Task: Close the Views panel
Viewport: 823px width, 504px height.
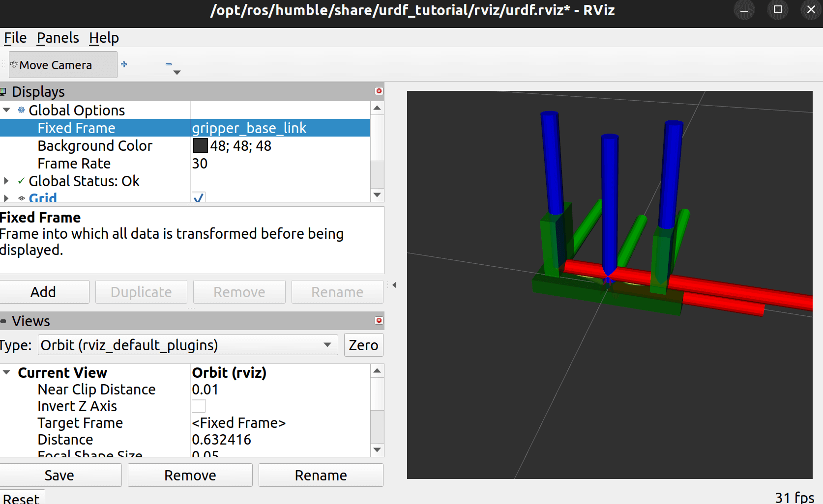Action: coord(379,320)
